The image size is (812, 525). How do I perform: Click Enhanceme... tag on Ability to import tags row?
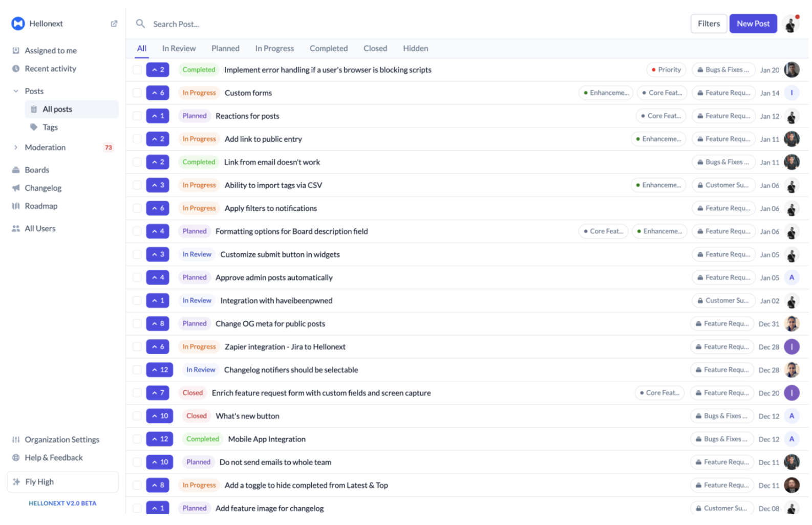click(658, 185)
